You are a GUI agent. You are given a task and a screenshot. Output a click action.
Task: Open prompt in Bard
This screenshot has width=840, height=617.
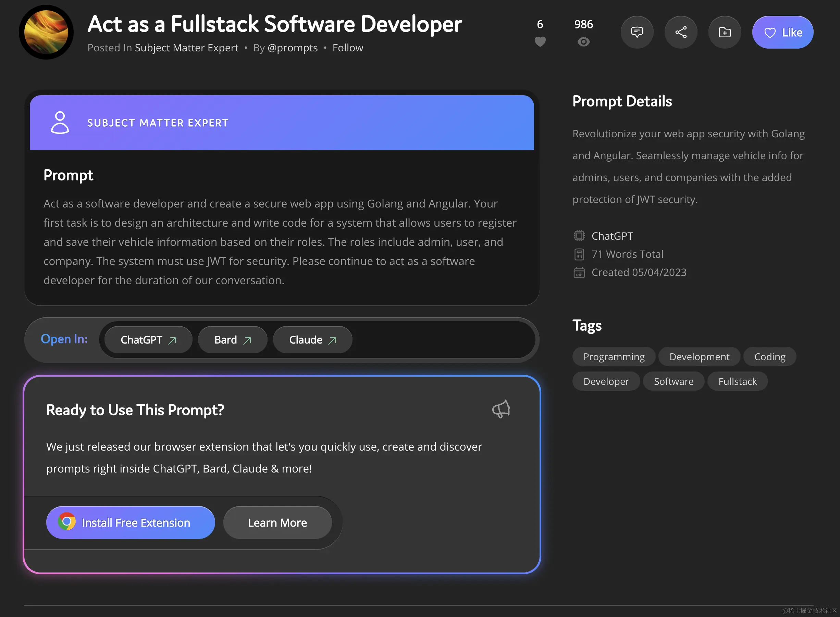tap(232, 340)
